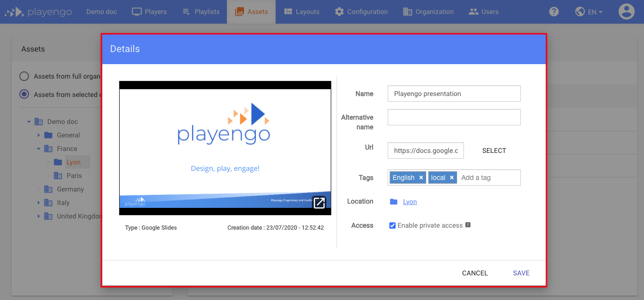Select Lyon in the organization tree

point(73,162)
